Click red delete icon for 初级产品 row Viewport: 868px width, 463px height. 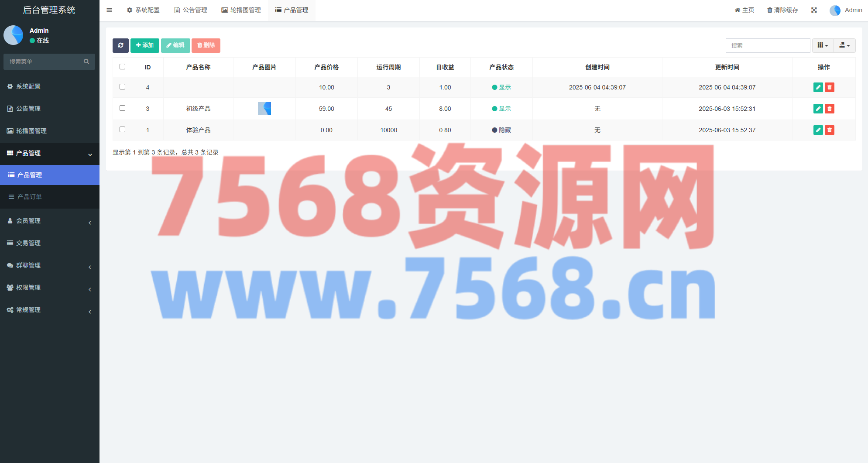pos(829,109)
